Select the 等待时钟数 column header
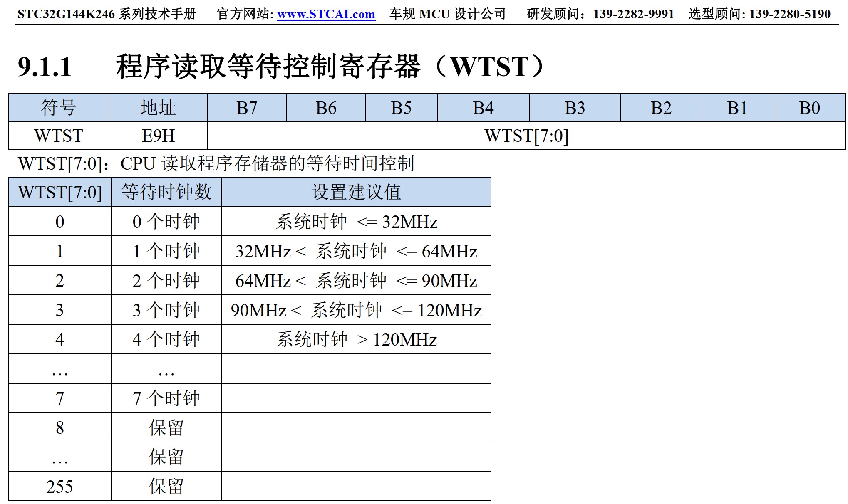Image resolution: width=848 pixels, height=504 pixels. tap(165, 192)
